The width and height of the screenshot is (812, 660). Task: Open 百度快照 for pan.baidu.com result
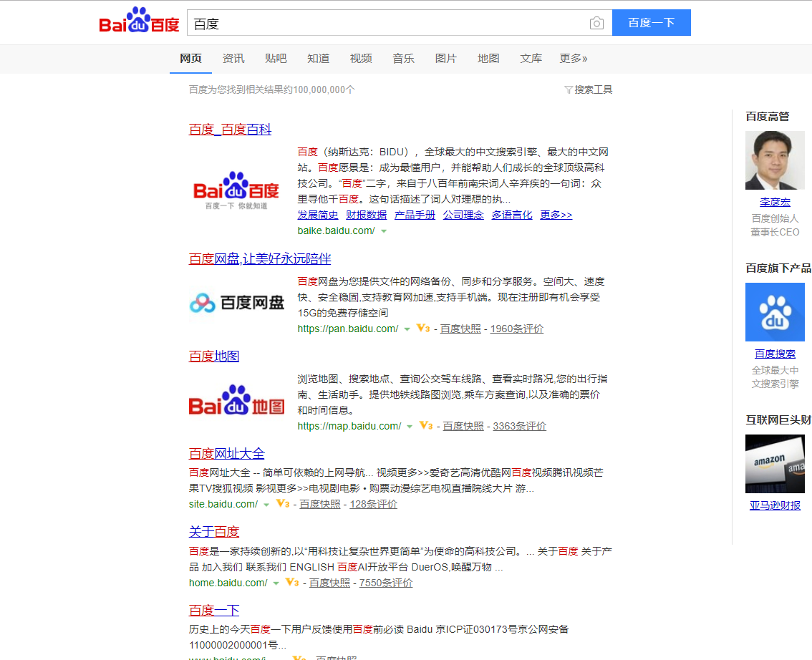point(460,329)
